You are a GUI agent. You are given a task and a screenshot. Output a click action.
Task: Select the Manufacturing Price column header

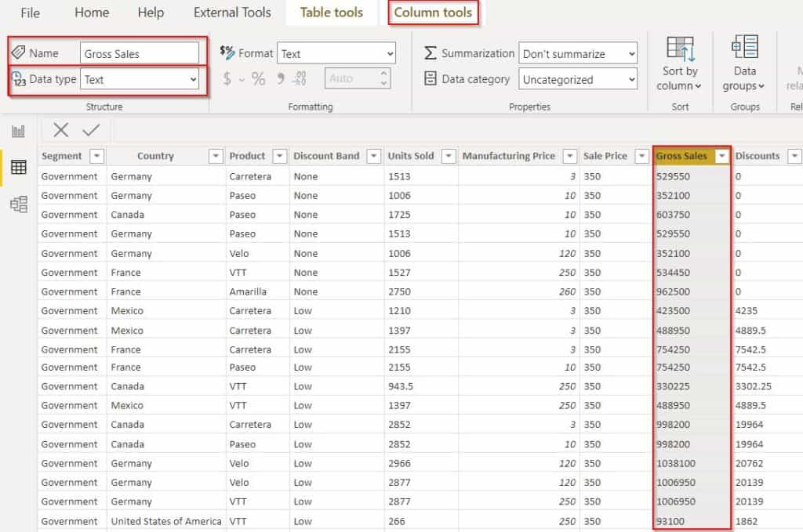click(x=508, y=156)
